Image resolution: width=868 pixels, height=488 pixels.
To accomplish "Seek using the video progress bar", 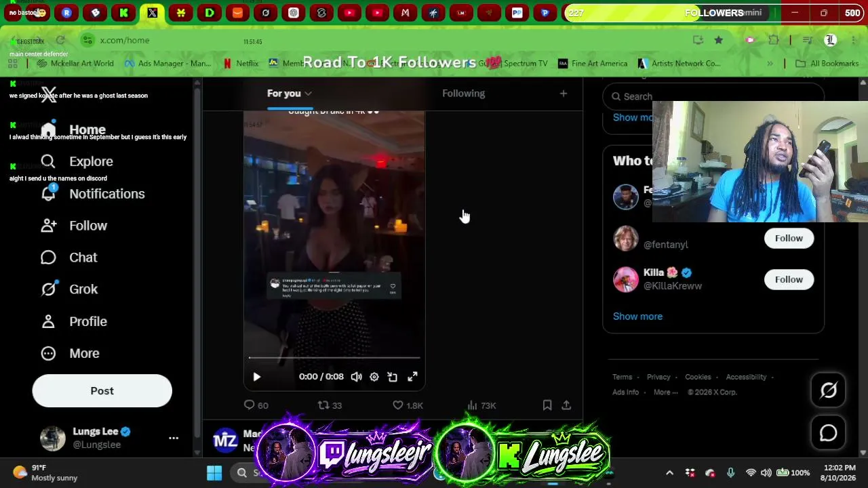I will [x=334, y=357].
